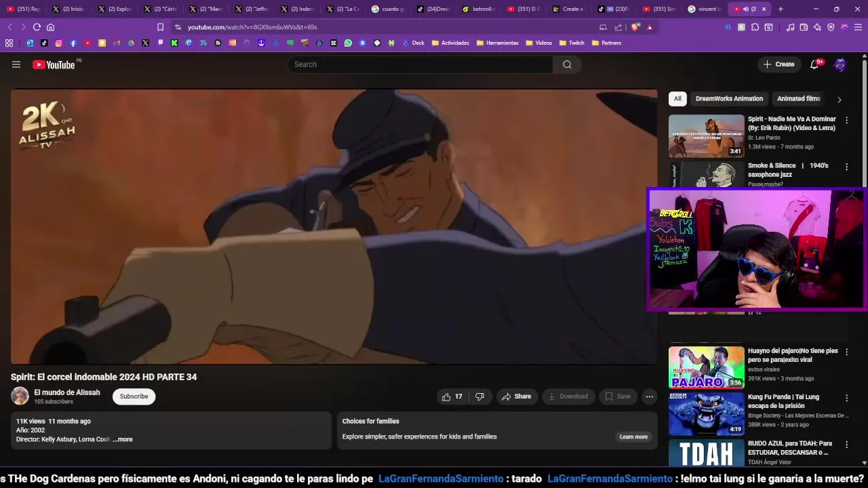Dislike the video with thumbs down
This screenshot has width=868, height=488.
(x=479, y=396)
